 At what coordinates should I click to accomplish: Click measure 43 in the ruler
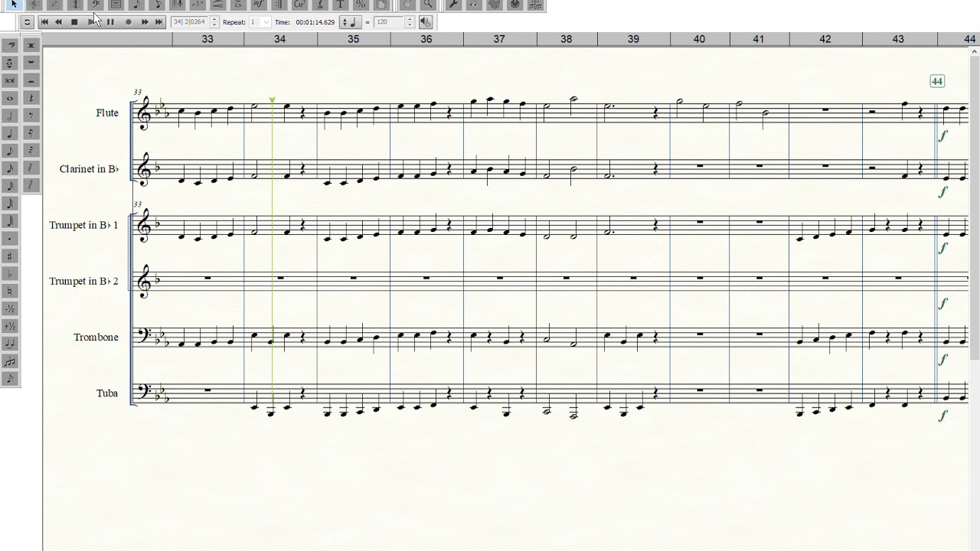(898, 39)
